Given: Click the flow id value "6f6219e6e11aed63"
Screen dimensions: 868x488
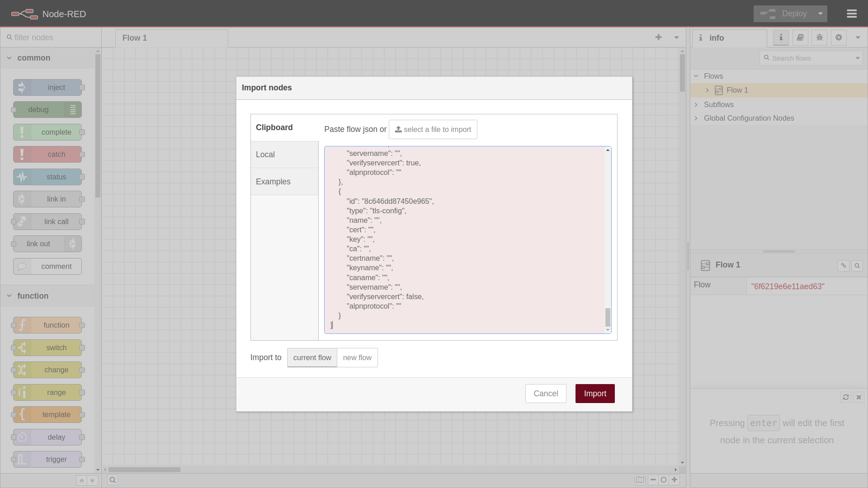Looking at the screenshot, I should (x=788, y=286).
